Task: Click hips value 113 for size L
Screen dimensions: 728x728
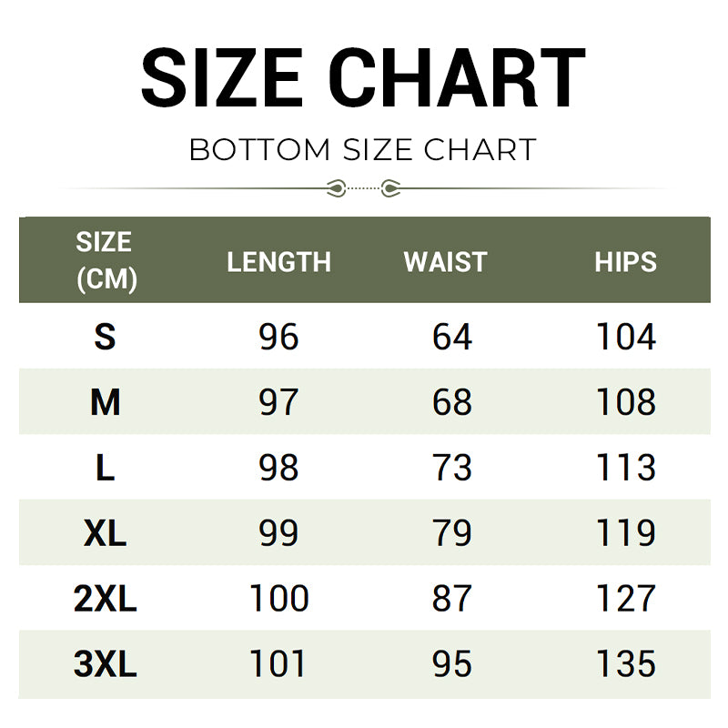Action: pos(625,468)
